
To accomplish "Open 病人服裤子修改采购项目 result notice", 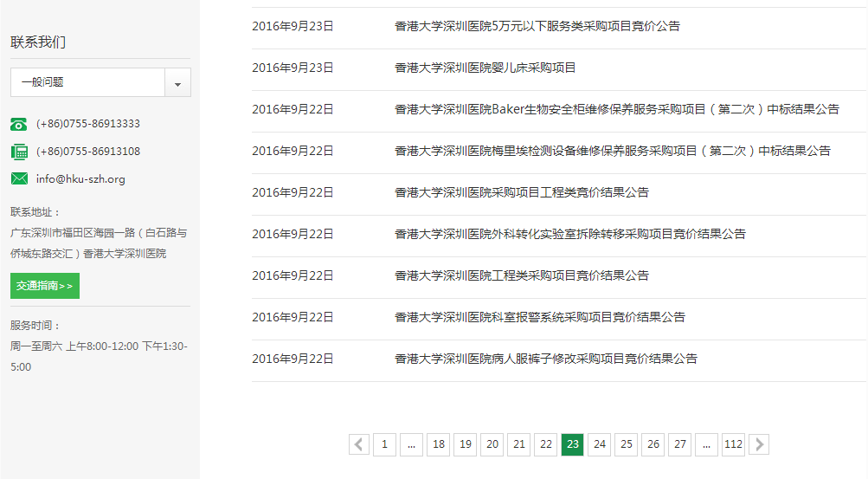I will click(x=545, y=359).
